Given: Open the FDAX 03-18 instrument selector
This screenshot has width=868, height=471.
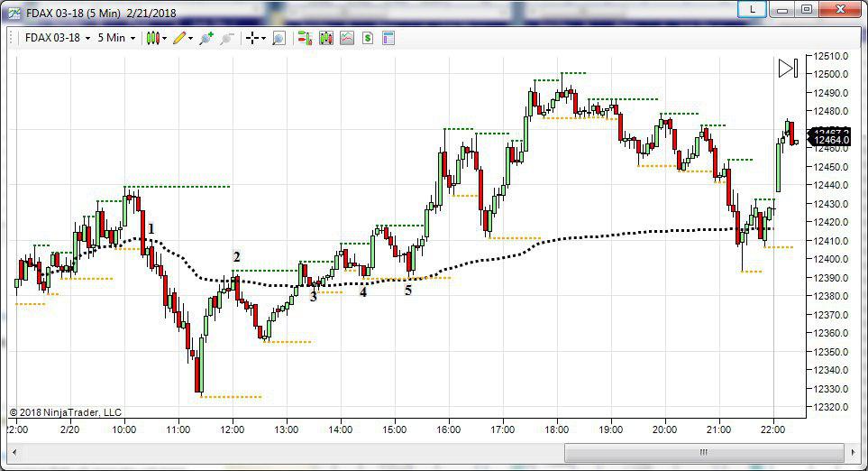Looking at the screenshot, I should tap(58, 38).
